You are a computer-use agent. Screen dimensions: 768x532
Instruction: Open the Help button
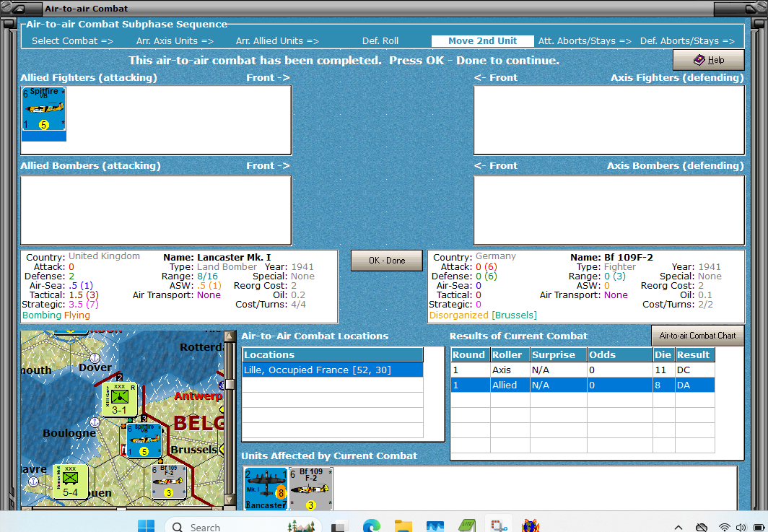709,60
